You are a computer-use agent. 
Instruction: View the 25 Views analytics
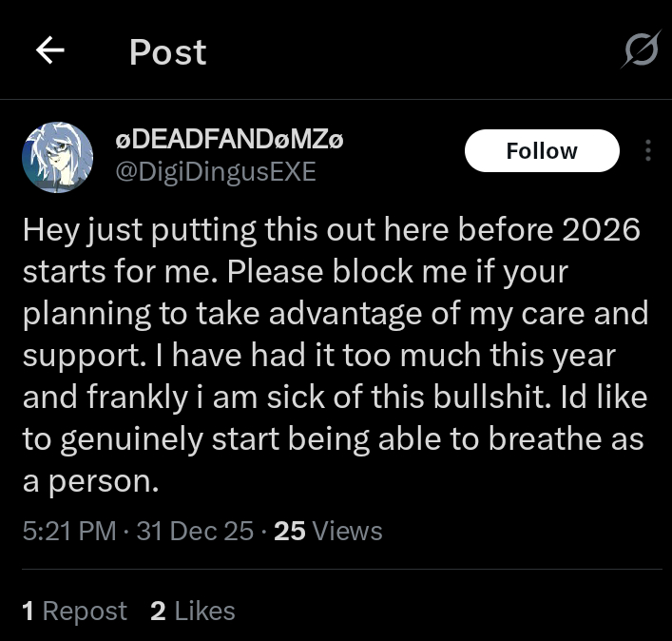click(x=328, y=531)
